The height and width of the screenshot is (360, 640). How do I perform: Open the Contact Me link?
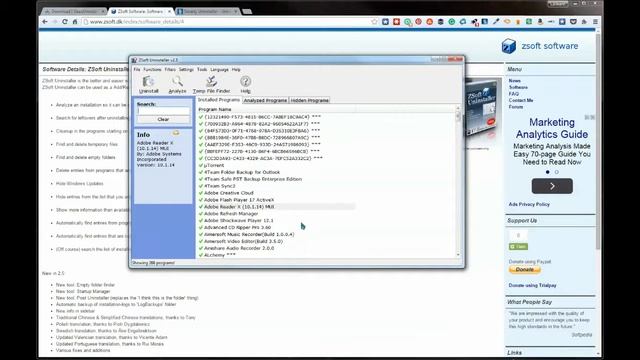click(521, 100)
